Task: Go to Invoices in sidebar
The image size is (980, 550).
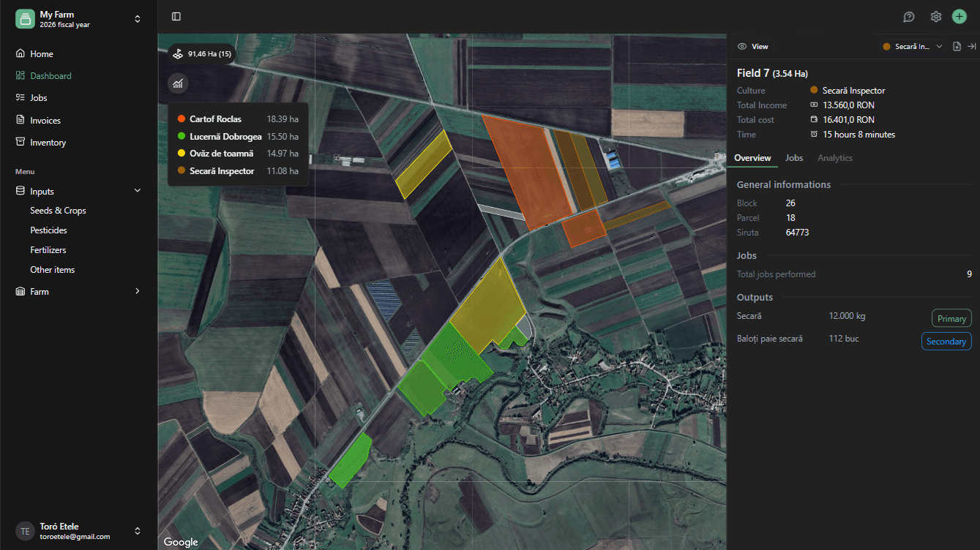Action: [45, 121]
